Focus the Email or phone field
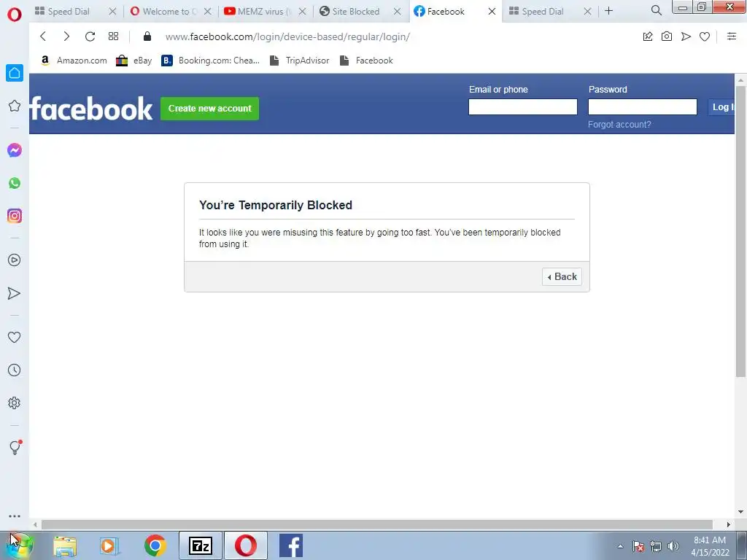 (x=522, y=106)
